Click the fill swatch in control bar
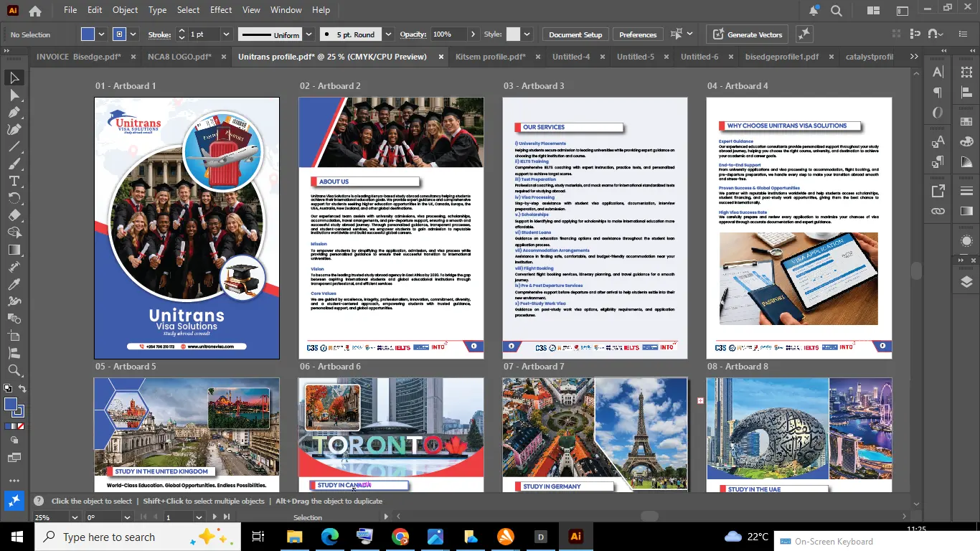980x551 pixels. click(x=88, y=34)
